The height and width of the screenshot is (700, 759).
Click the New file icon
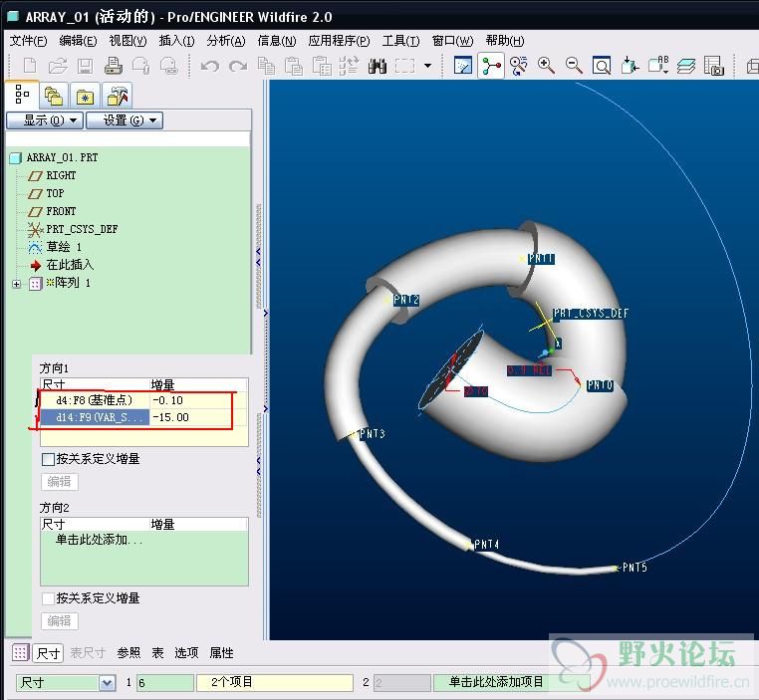point(30,66)
